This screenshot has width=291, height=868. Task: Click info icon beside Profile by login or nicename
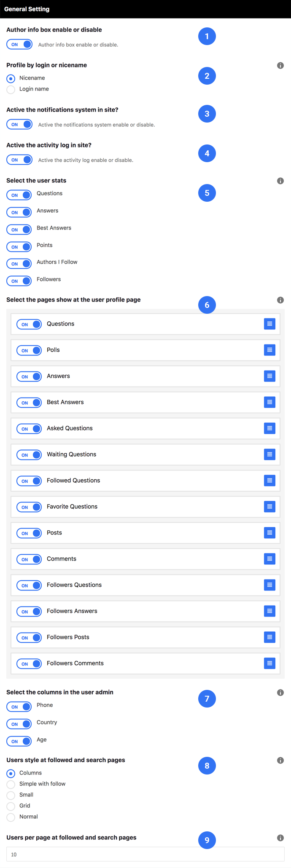(x=280, y=65)
